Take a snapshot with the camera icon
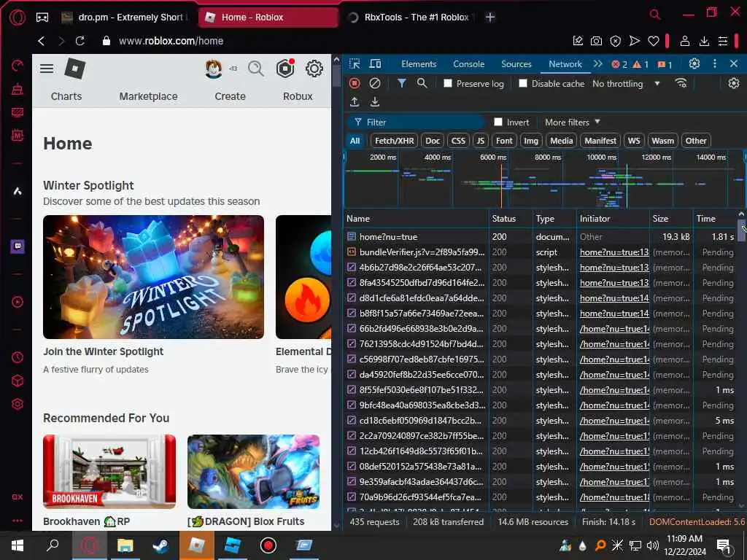Image resolution: width=747 pixels, height=560 pixels. point(597,41)
